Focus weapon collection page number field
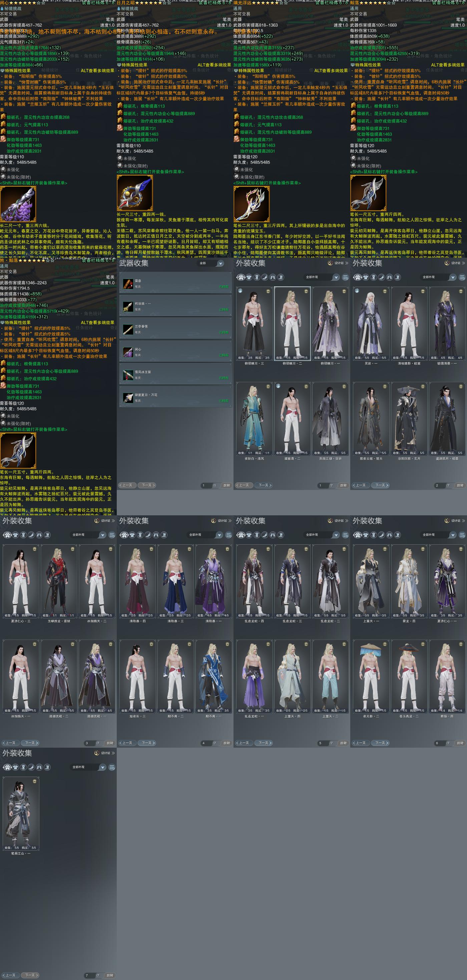 click(x=206, y=485)
